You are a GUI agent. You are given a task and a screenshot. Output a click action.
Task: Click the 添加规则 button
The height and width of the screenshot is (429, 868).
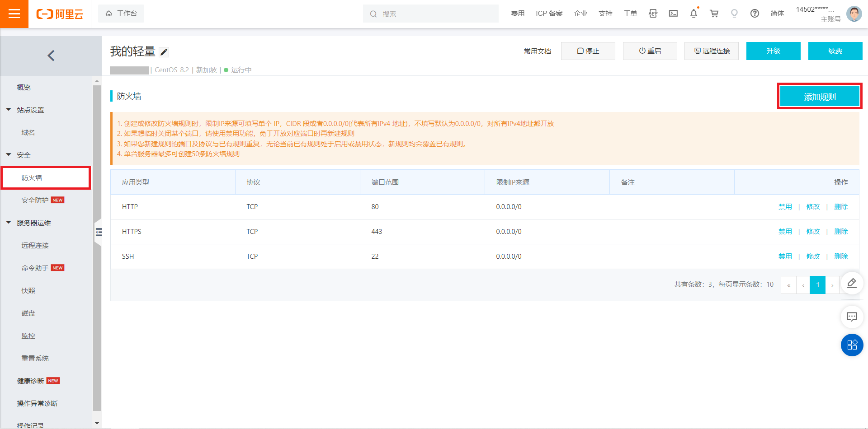[819, 97]
